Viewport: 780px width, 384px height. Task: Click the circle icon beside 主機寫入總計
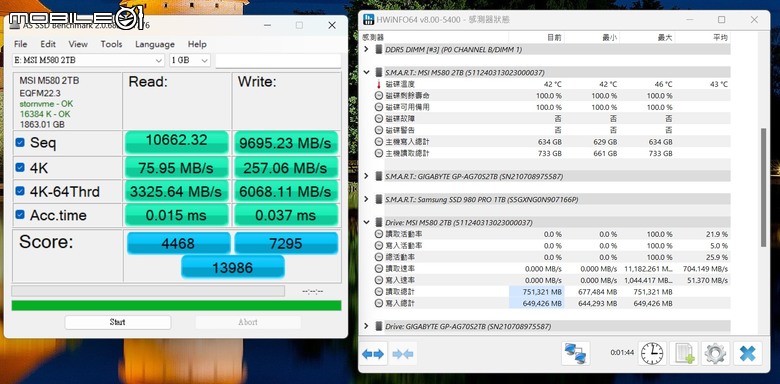click(379, 142)
